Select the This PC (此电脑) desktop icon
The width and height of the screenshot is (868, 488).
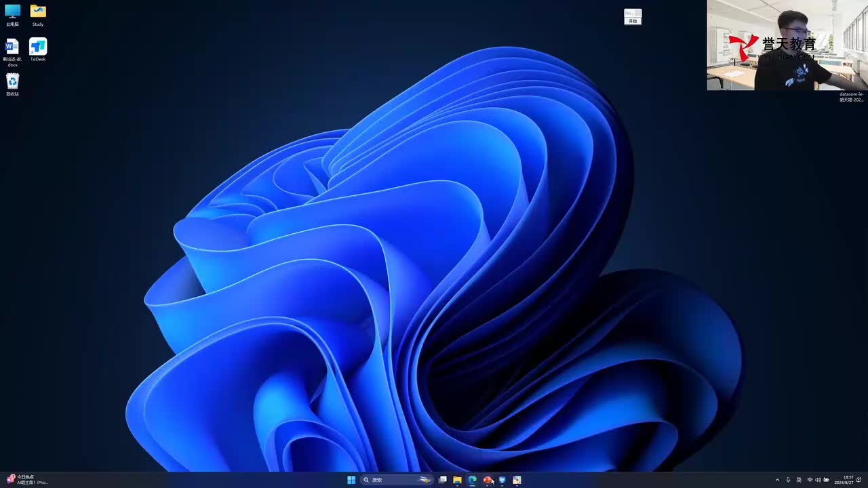(12, 15)
